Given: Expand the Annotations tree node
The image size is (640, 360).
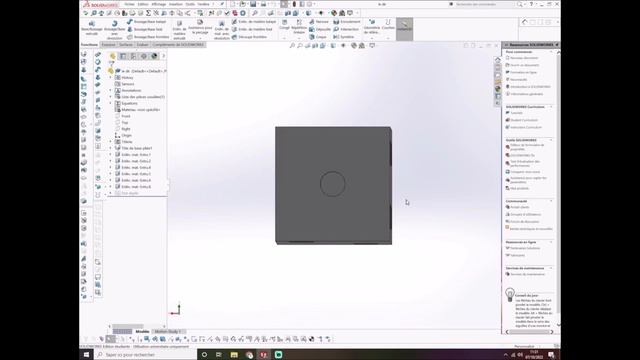Looking at the screenshot, I should coord(110,90).
